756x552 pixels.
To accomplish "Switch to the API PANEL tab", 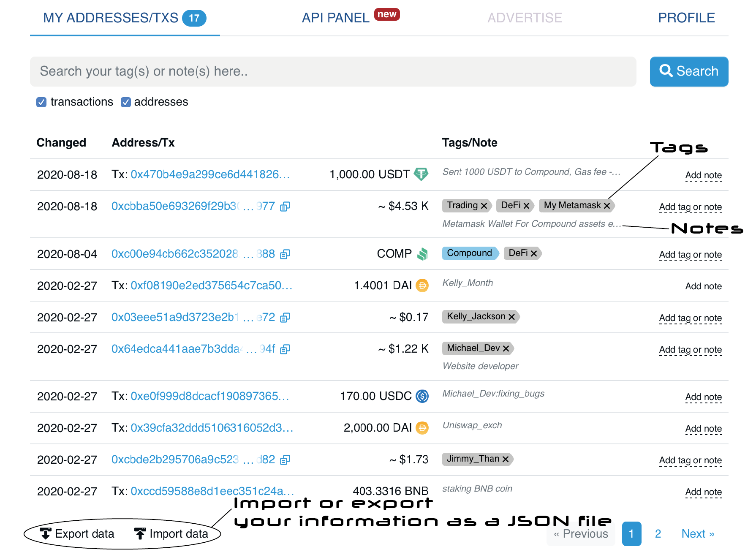I will [x=335, y=18].
